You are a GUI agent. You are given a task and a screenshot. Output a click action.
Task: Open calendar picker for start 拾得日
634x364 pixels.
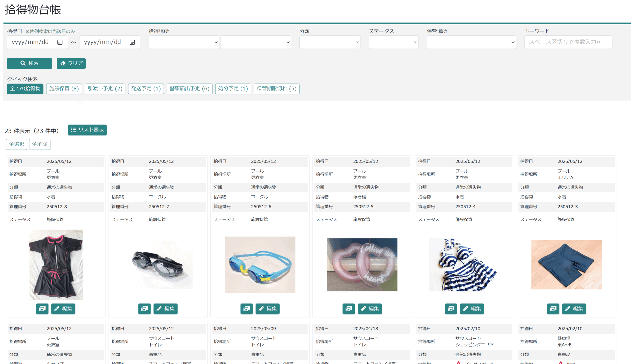click(x=60, y=42)
